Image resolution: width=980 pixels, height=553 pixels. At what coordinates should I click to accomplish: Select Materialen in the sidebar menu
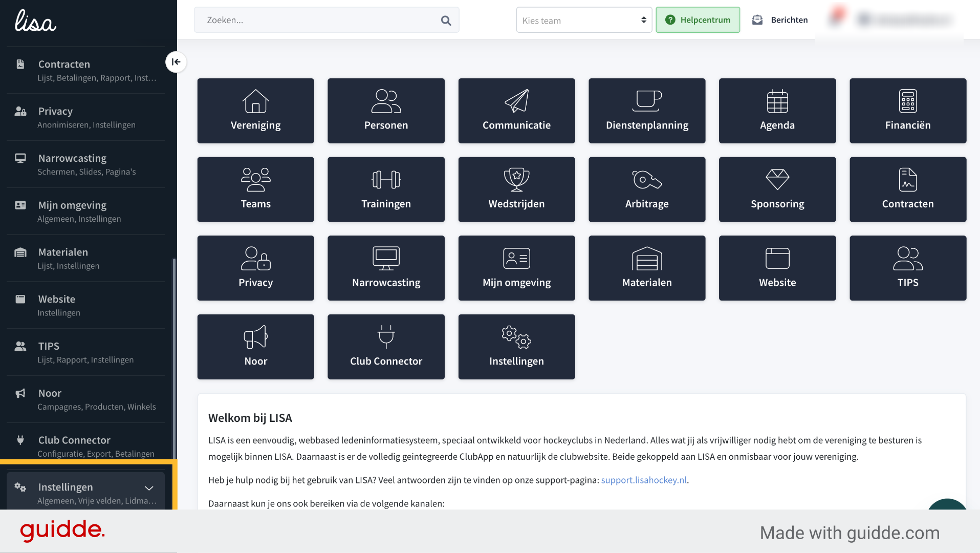[86, 259]
